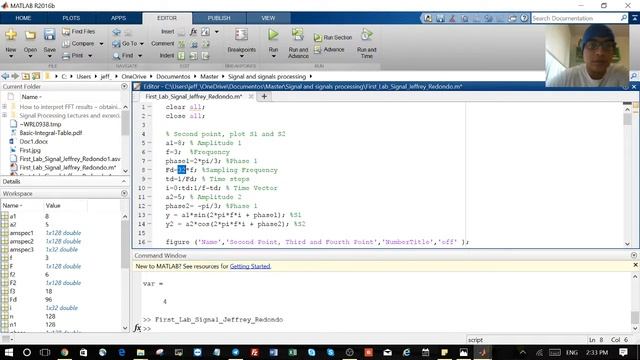Open the Compare tool
Viewport: 640px width, 360px height.
click(82, 43)
